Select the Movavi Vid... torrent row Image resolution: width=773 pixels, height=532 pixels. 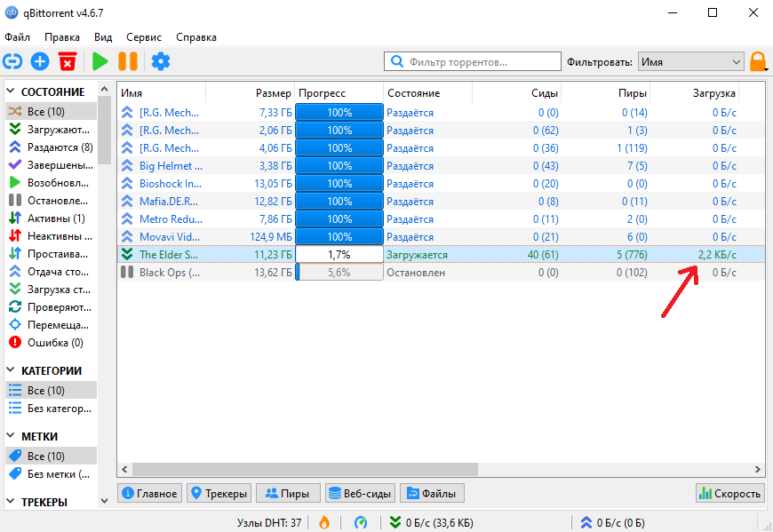441,237
